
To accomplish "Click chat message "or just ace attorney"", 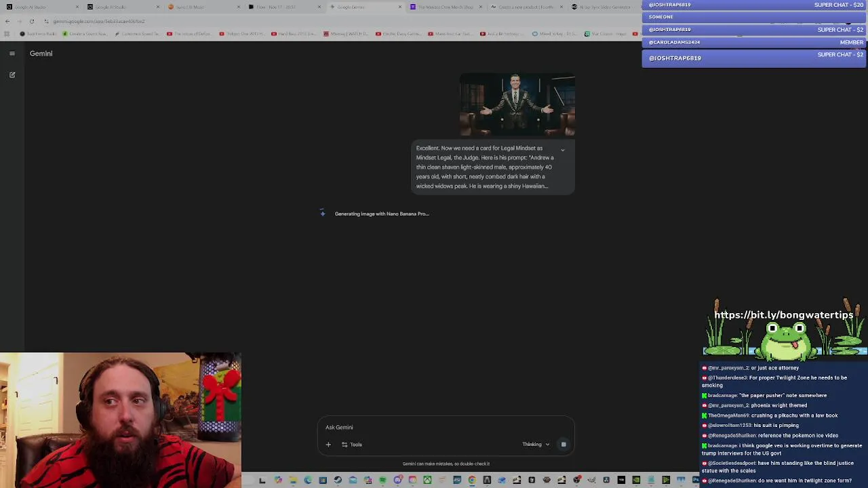I will [x=751, y=368].
